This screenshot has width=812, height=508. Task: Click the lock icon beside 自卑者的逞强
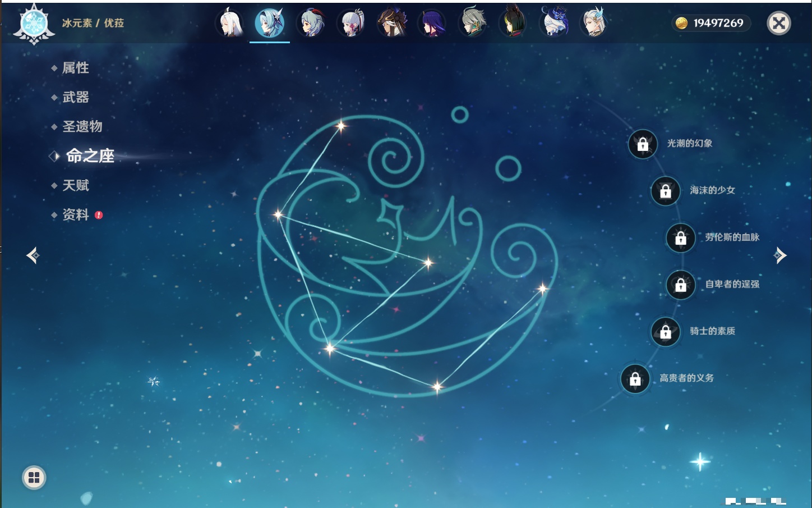point(681,285)
